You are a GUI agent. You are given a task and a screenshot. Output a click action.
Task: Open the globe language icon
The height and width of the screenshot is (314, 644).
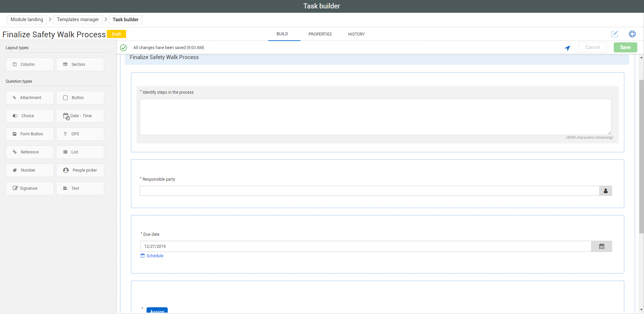[632, 34]
